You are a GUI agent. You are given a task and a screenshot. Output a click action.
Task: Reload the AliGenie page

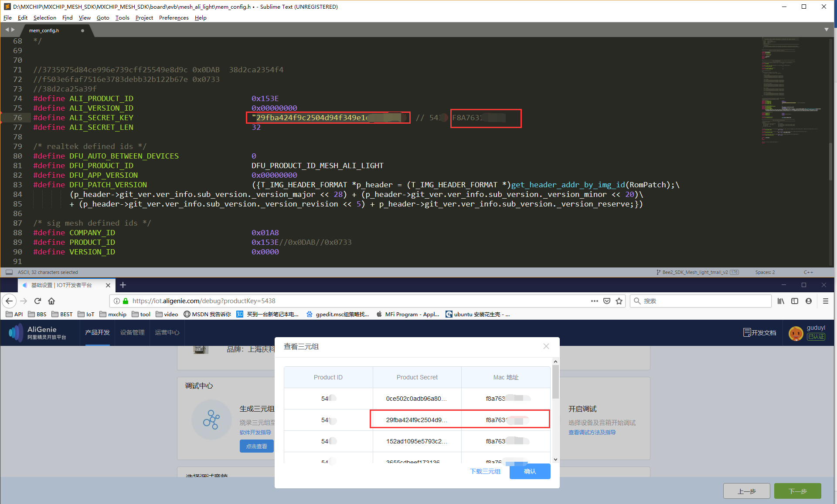37,301
